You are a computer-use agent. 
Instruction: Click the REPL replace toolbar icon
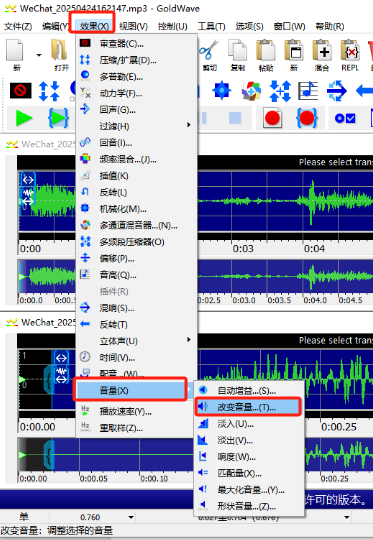(x=350, y=55)
